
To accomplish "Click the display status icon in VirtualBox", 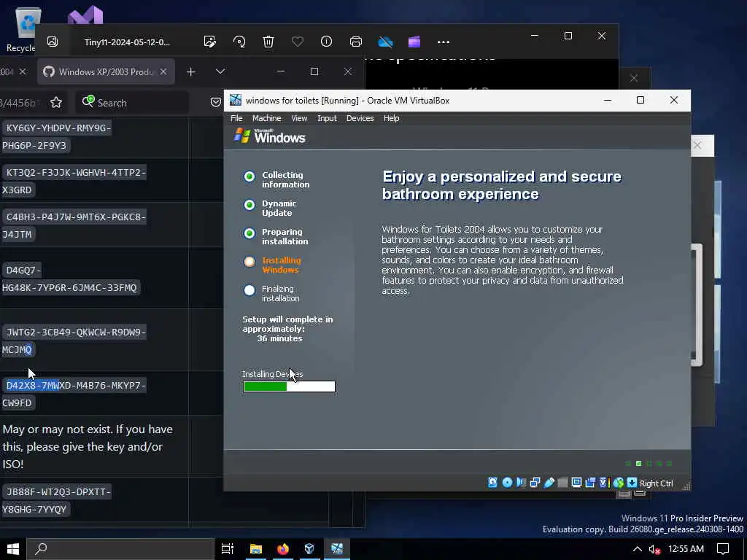I will tap(576, 483).
